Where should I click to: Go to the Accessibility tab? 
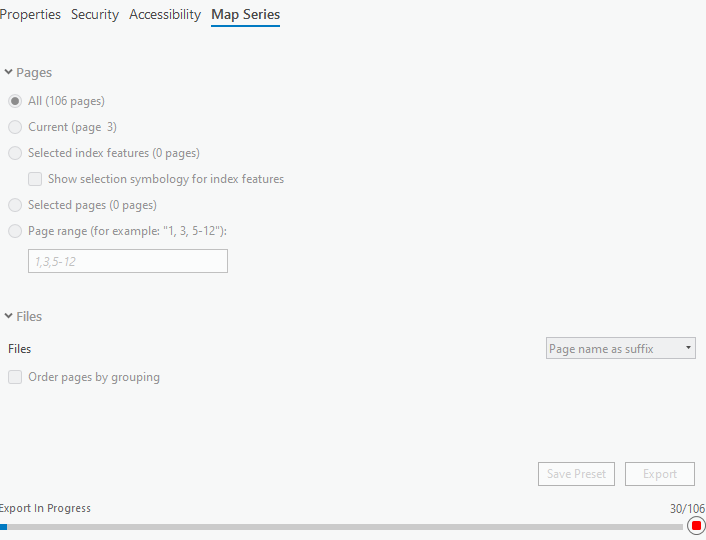point(165,15)
